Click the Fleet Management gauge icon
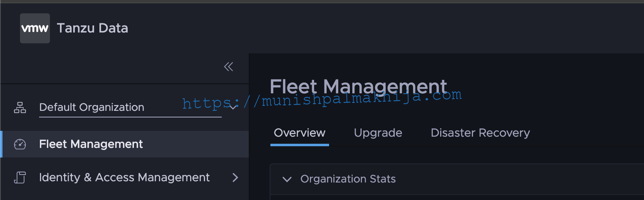 (x=20, y=144)
